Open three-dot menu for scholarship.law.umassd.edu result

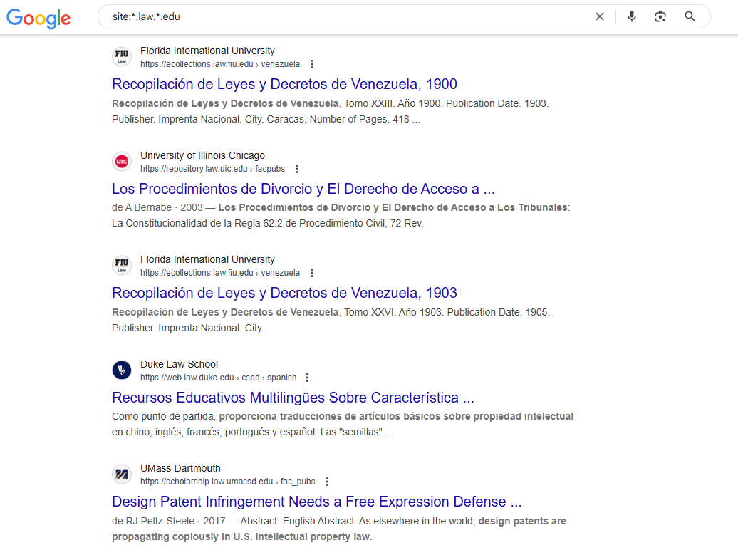click(327, 482)
